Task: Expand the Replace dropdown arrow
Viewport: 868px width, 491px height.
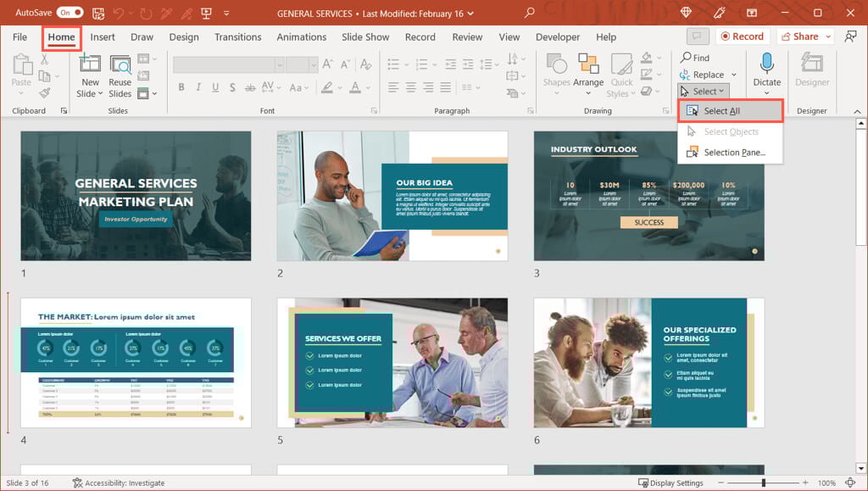Action: [733, 75]
